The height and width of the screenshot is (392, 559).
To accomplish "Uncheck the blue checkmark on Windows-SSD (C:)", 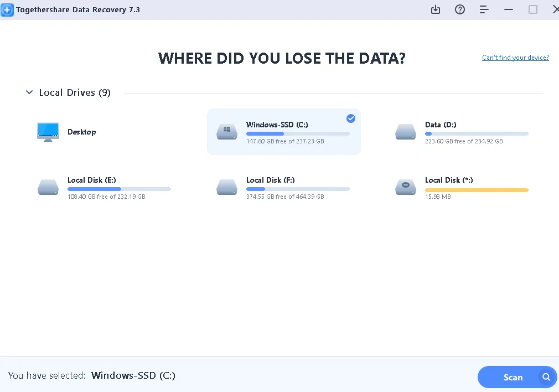I will [x=351, y=118].
